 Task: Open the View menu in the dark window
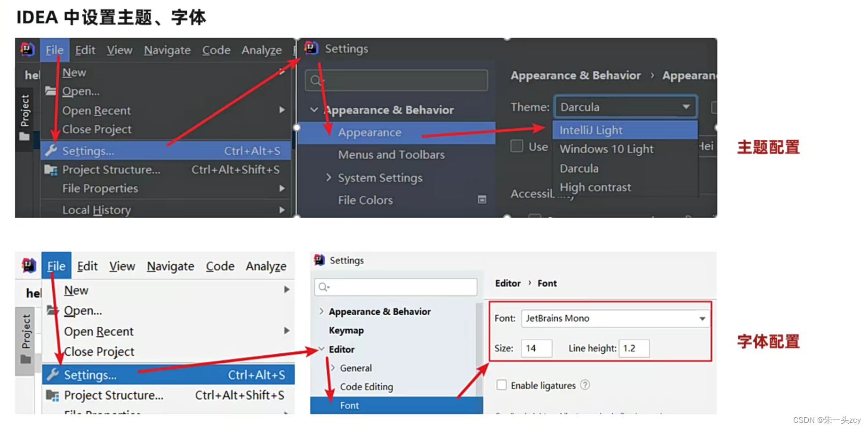point(120,50)
